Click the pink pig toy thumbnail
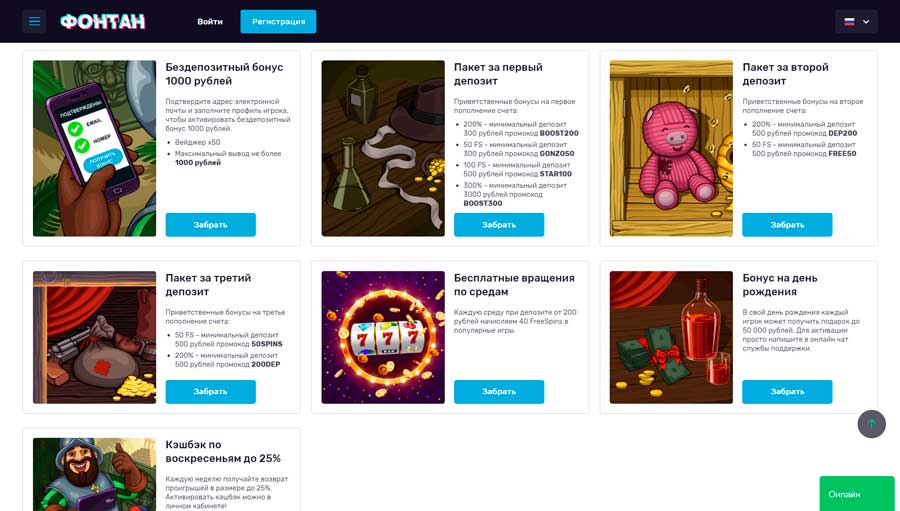Viewport: 900px width, 511px height. point(671,148)
